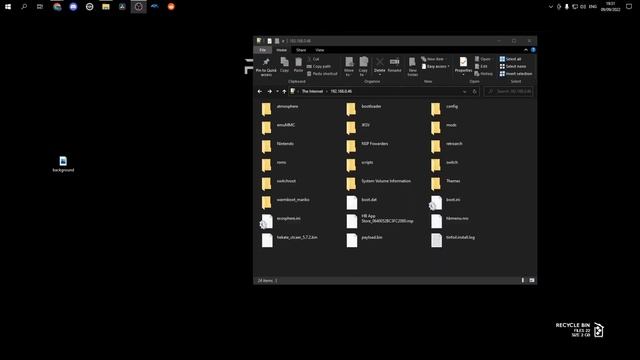
Task: Switch to the View ribbon tab
Action: pyautogui.click(x=320, y=50)
